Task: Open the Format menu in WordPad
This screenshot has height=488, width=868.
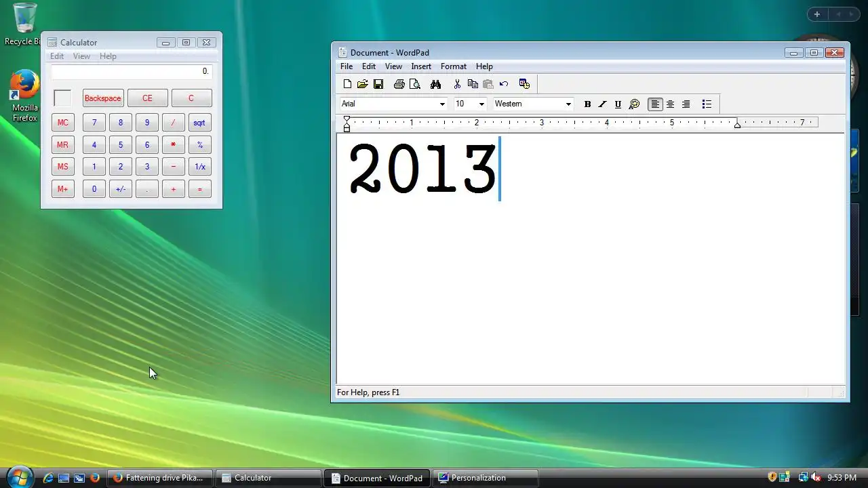Action: click(454, 66)
